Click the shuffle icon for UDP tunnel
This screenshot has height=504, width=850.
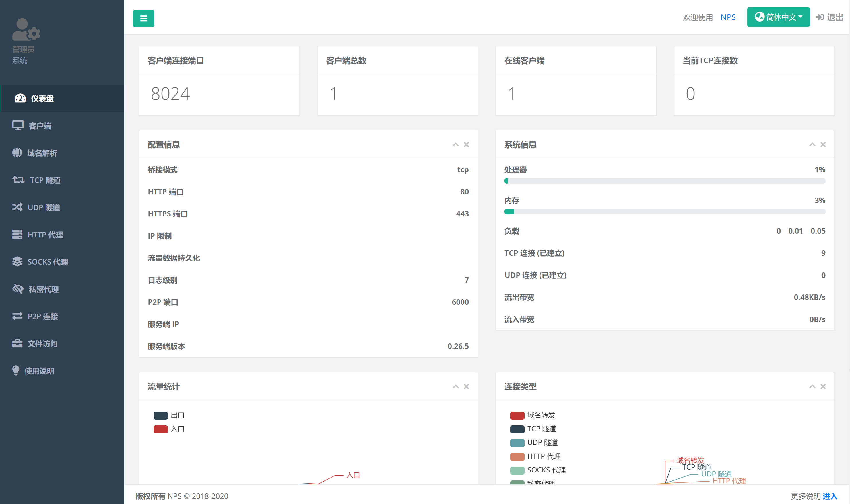17,207
